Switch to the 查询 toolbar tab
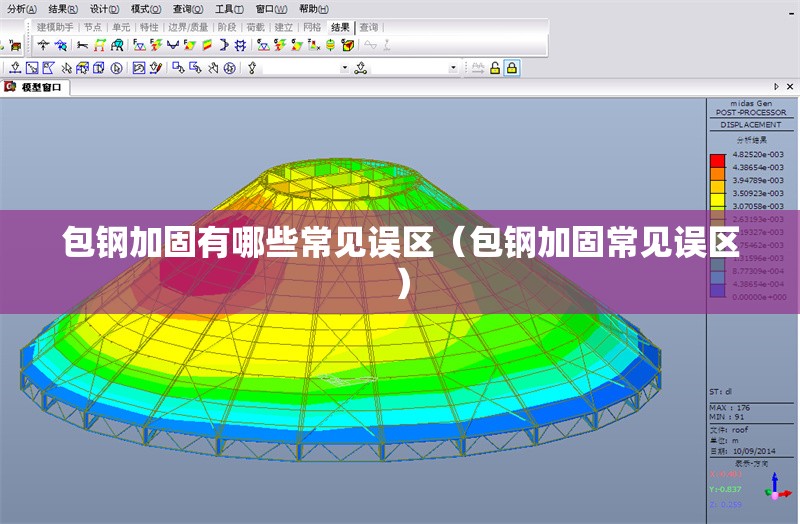The height and width of the screenshot is (524, 800). point(369,27)
